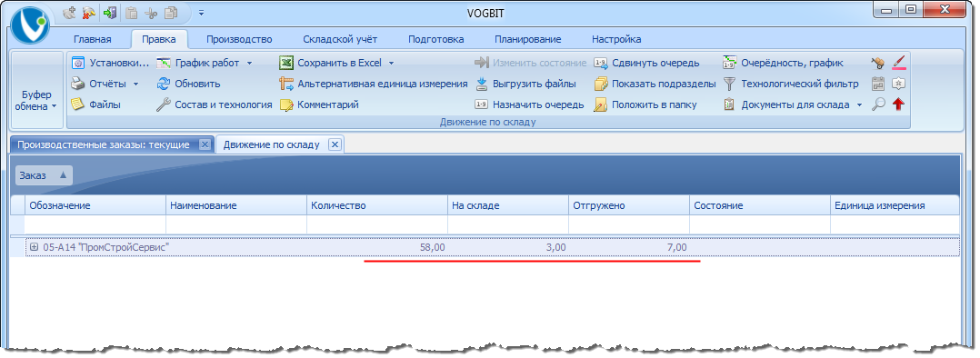Viewport: 980px width, 358px height.
Task: Click the Сдвинуть очередь button
Action: click(646, 63)
